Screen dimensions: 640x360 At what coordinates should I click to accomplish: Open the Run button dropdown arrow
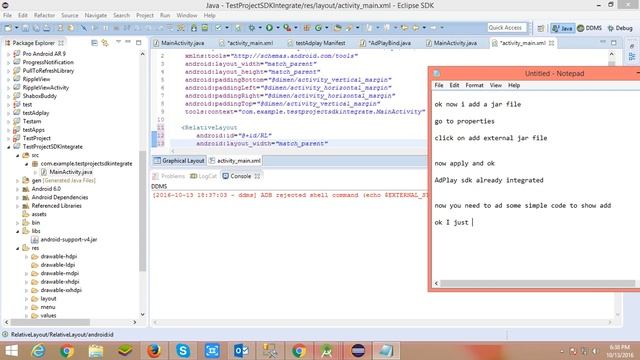[278, 28]
